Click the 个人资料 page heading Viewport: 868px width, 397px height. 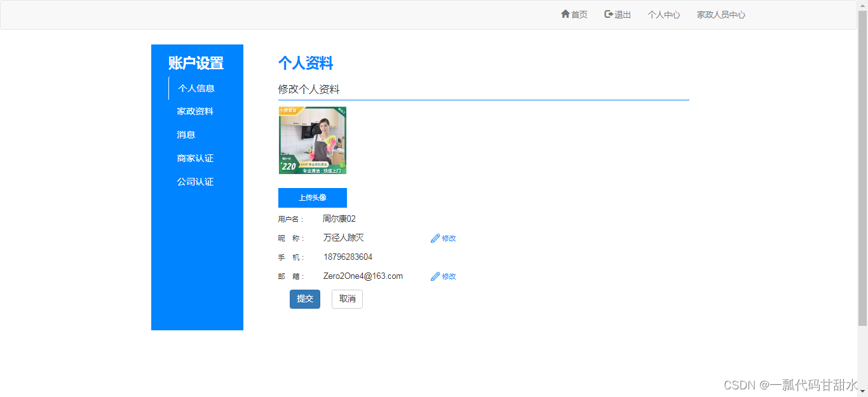click(x=306, y=64)
